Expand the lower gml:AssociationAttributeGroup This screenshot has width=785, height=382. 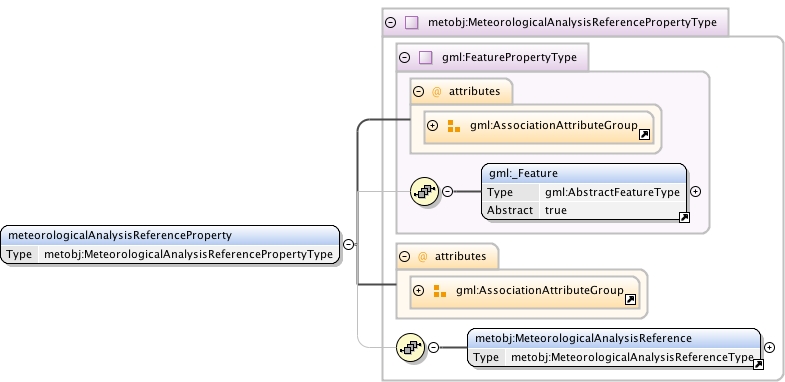pos(419,290)
